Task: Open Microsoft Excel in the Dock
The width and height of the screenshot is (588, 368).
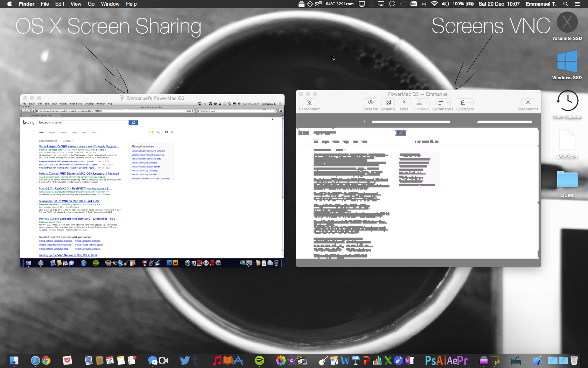Action: click(388, 360)
